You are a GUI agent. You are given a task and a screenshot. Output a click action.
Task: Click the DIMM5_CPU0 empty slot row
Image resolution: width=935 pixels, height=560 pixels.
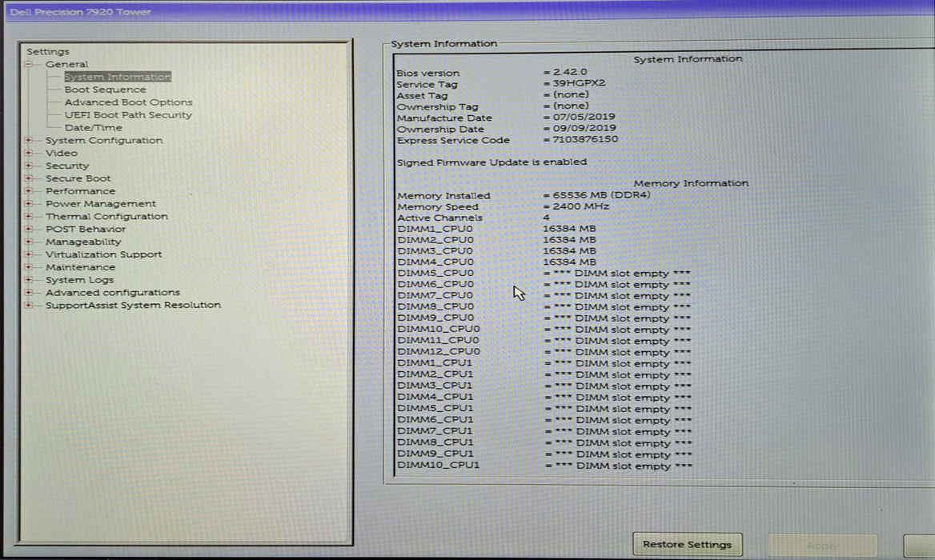click(x=544, y=274)
